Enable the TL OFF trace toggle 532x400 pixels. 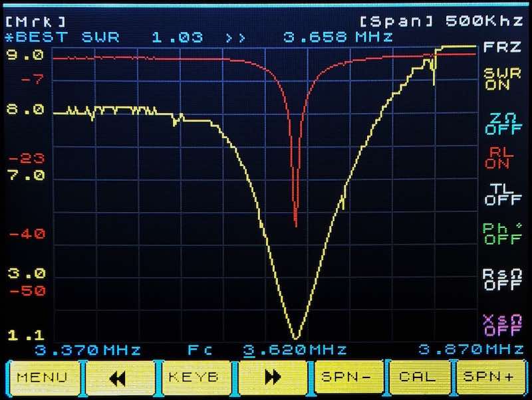pyautogui.click(x=497, y=194)
